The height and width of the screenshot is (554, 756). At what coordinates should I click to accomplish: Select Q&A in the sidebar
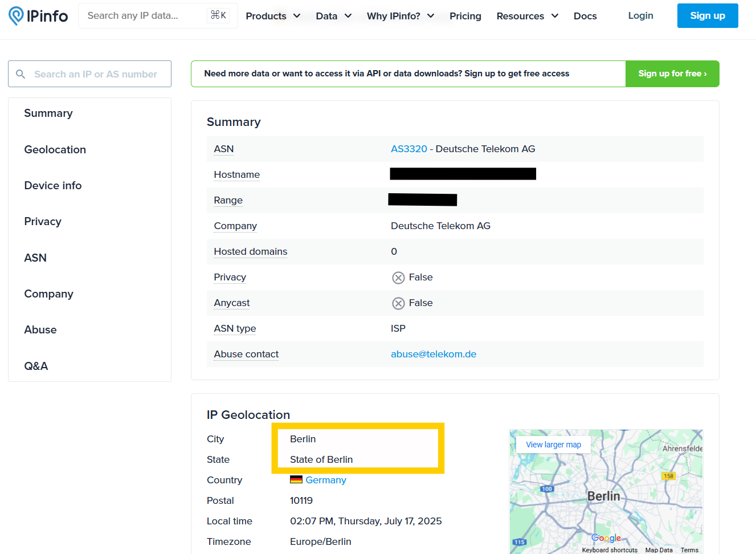pos(36,366)
